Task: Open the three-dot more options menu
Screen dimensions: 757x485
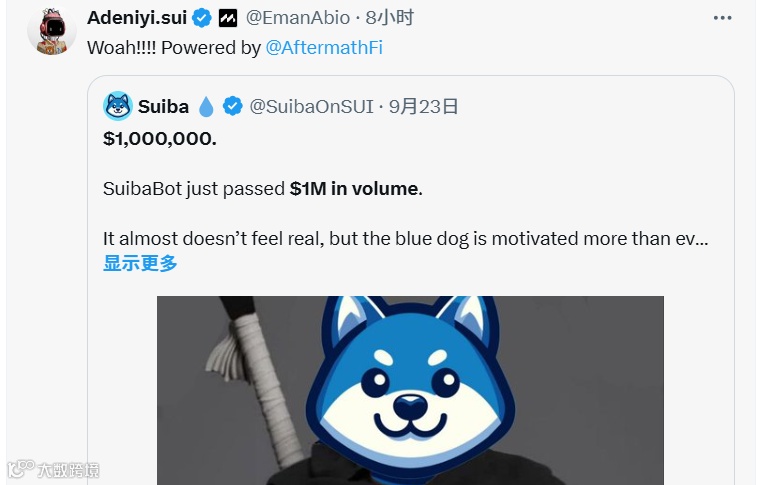Action: (722, 18)
